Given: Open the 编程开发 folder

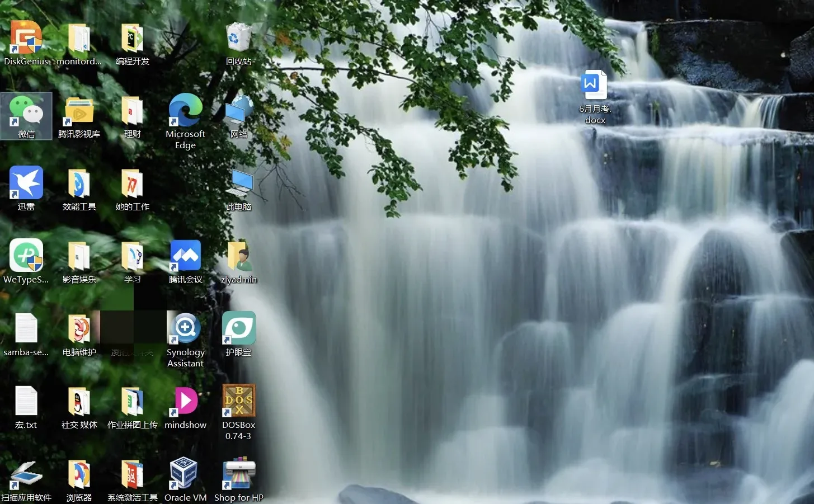Looking at the screenshot, I should click(x=133, y=38).
